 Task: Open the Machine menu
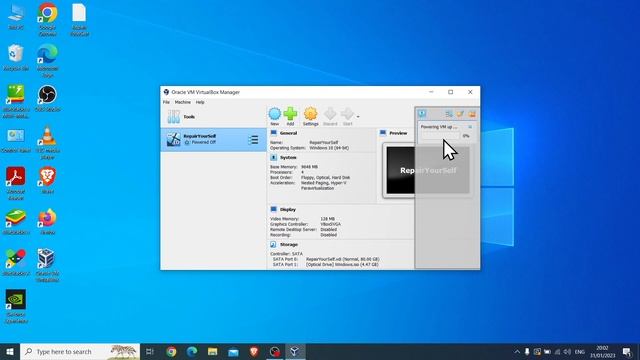tap(182, 102)
